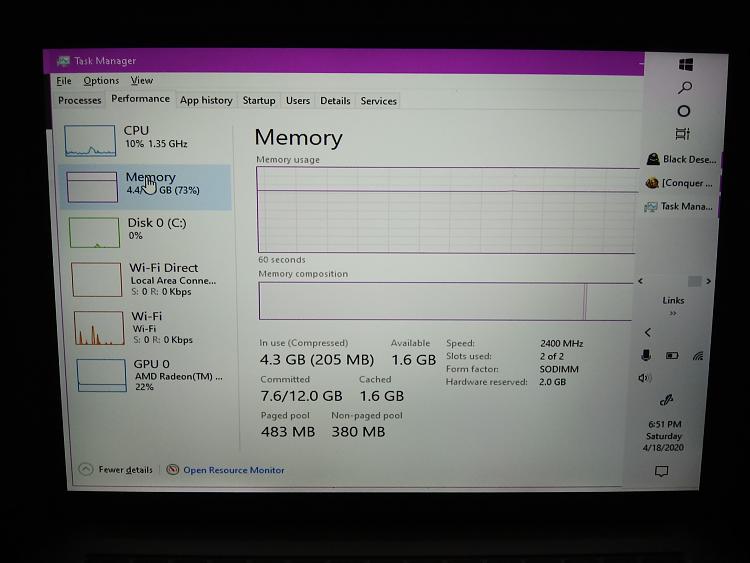Screen dimensions: 750x563
Task: Switch to App history tab
Action: (206, 100)
